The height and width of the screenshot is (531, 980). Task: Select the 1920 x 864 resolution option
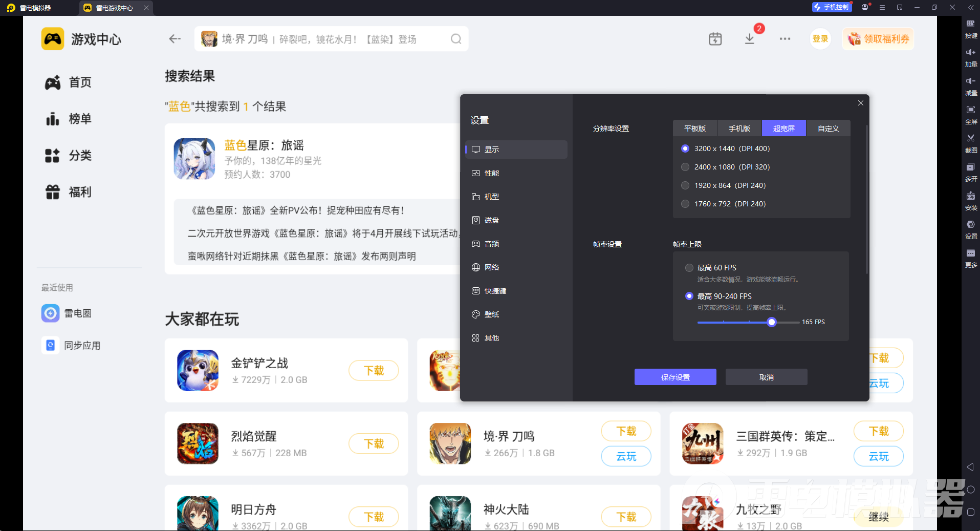tap(685, 185)
